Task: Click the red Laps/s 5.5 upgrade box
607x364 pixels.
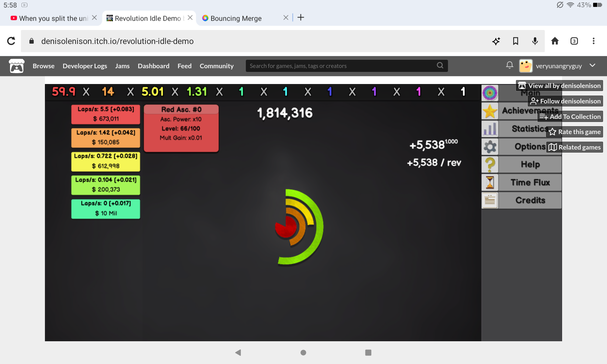Action: [x=106, y=114]
